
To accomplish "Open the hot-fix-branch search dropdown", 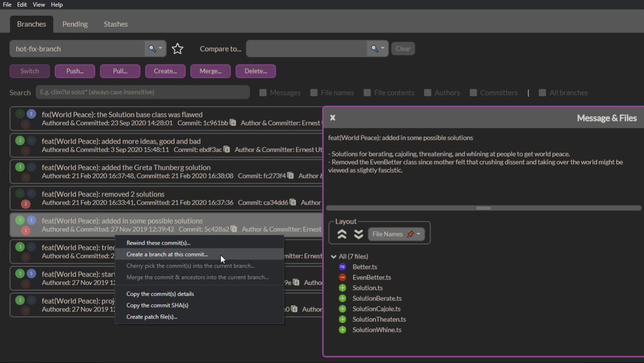I will click(x=155, y=49).
